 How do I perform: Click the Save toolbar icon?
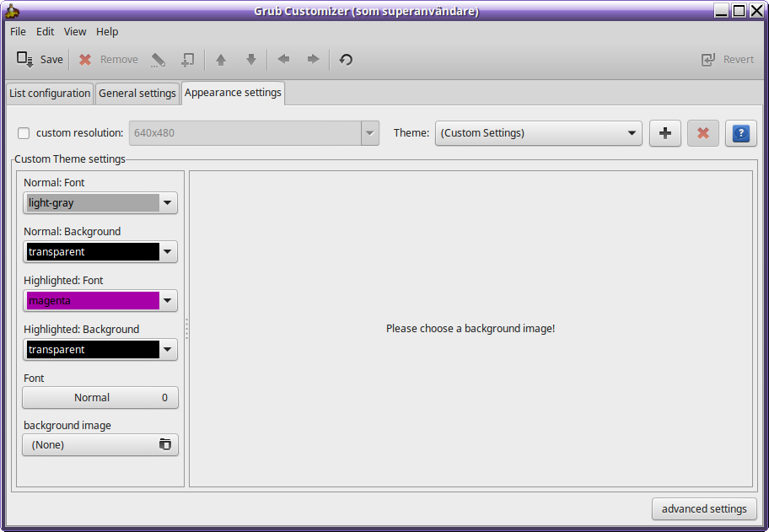point(24,59)
